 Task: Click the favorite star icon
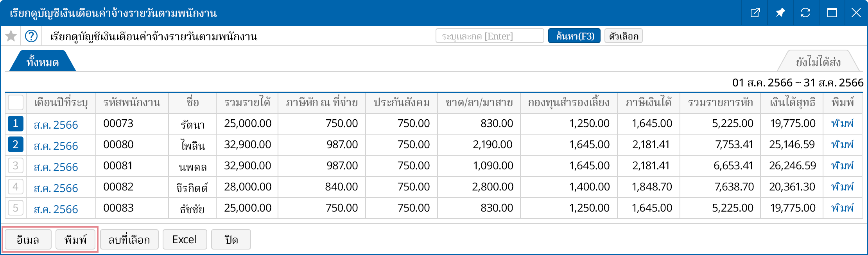pos(11,36)
